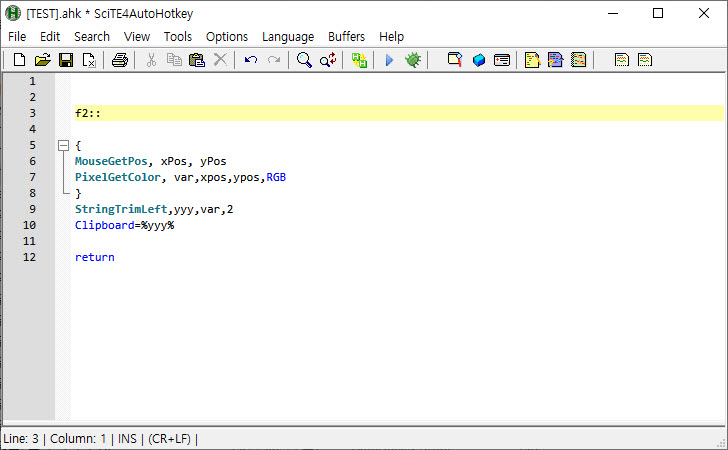Open the Tools menu

point(178,37)
